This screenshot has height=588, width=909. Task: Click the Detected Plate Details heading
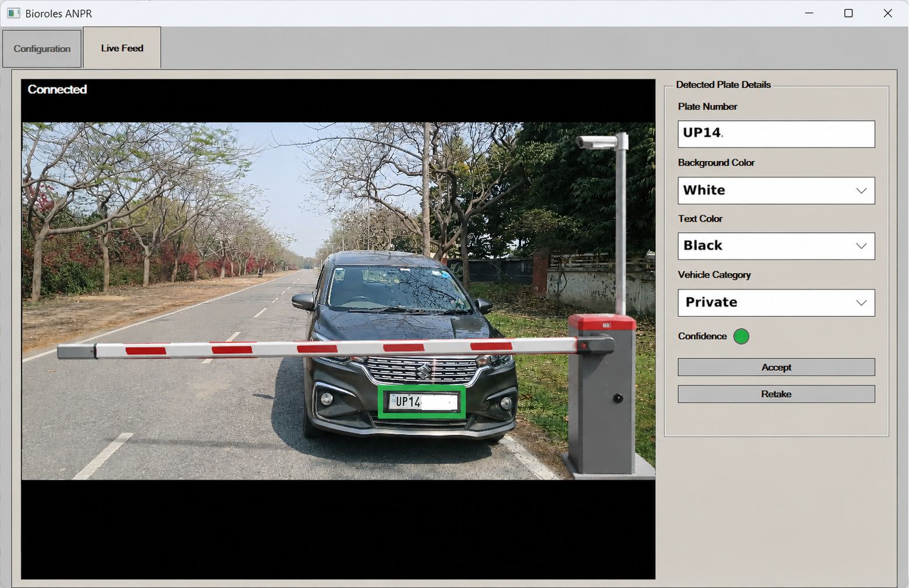(723, 84)
